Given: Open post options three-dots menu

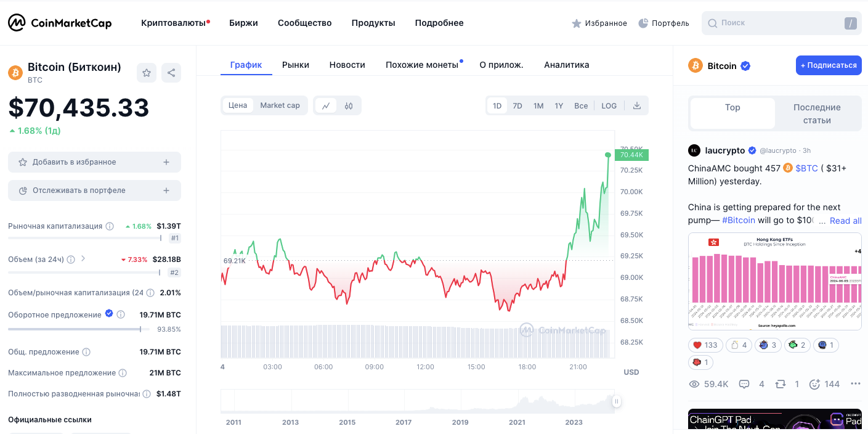Looking at the screenshot, I should [x=855, y=384].
